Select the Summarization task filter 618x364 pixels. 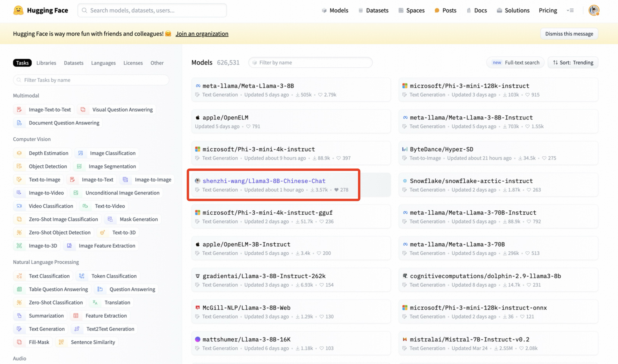click(40, 316)
